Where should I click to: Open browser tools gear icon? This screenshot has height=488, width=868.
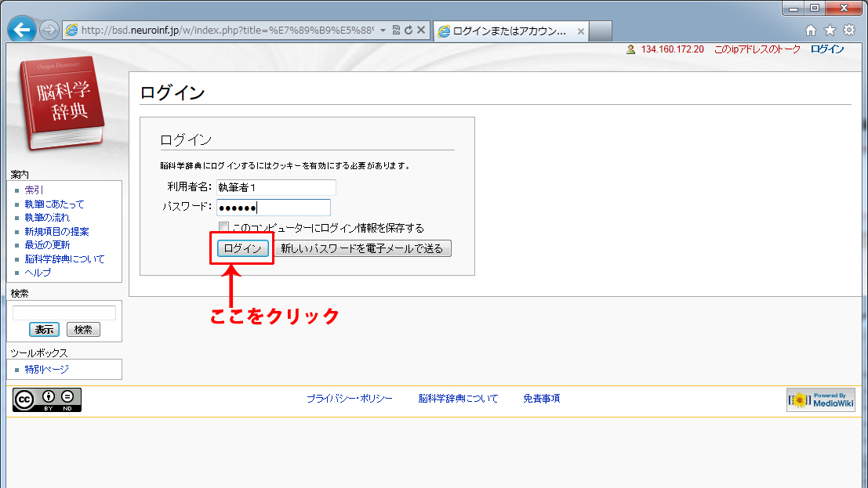click(848, 31)
